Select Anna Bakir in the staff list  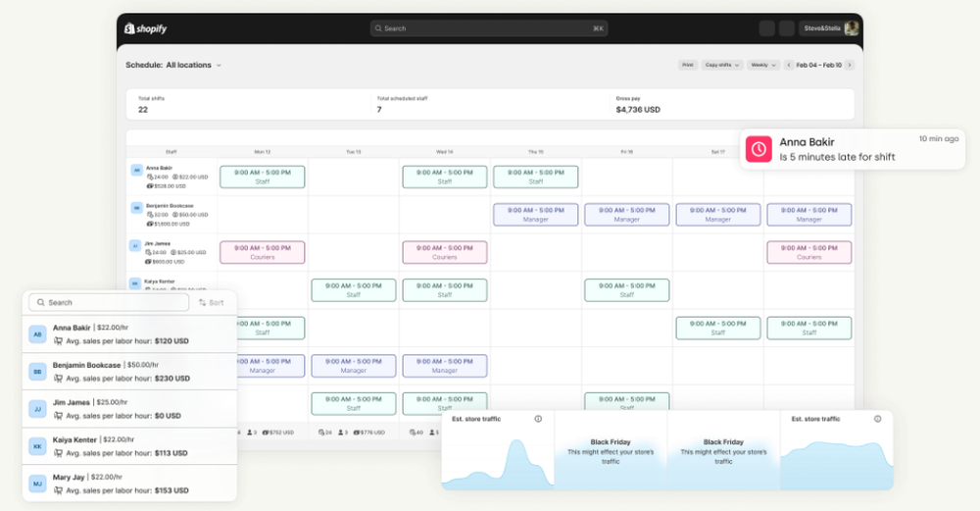pyautogui.click(x=130, y=334)
